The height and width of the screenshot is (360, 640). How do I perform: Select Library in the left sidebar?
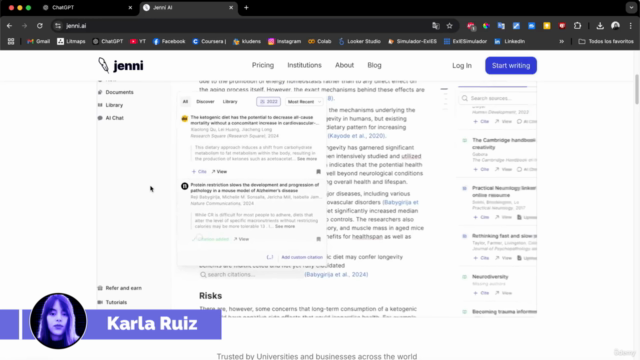pyautogui.click(x=110, y=105)
